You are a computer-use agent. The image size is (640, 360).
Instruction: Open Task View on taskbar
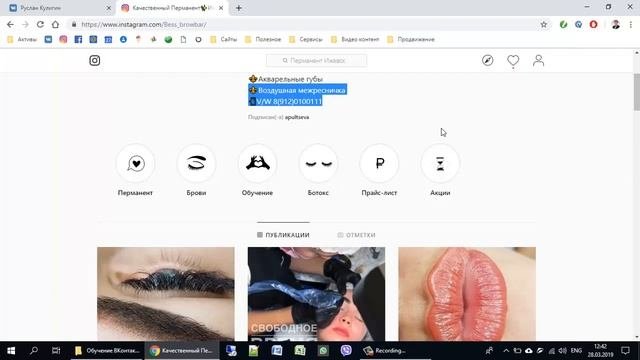tap(56, 351)
